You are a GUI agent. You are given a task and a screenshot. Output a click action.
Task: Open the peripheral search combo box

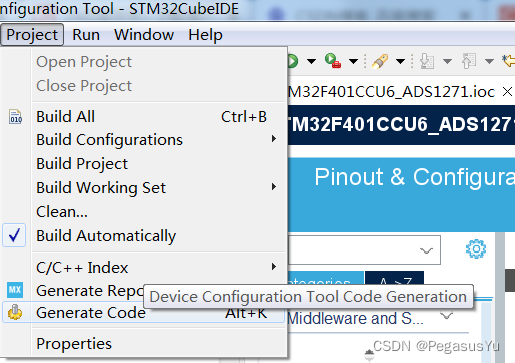pyautogui.click(x=364, y=250)
